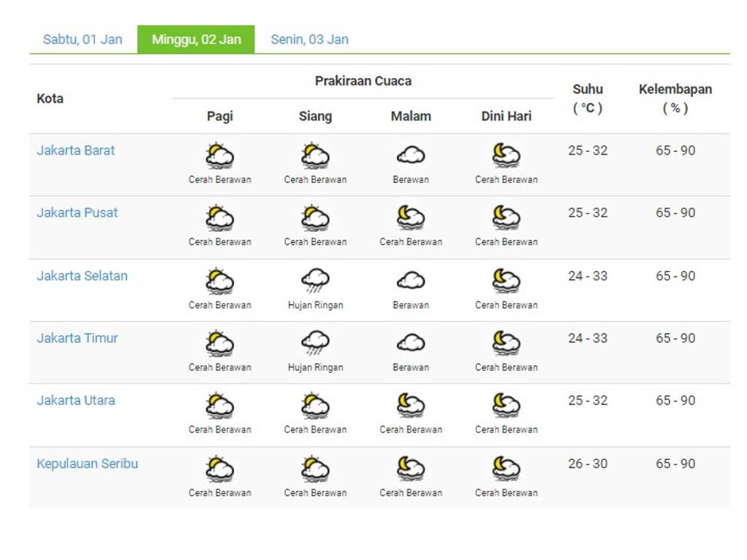747x560 pixels.
Task: Click Jakarta Pusat night moon-cloud icon
Action: [x=411, y=217]
